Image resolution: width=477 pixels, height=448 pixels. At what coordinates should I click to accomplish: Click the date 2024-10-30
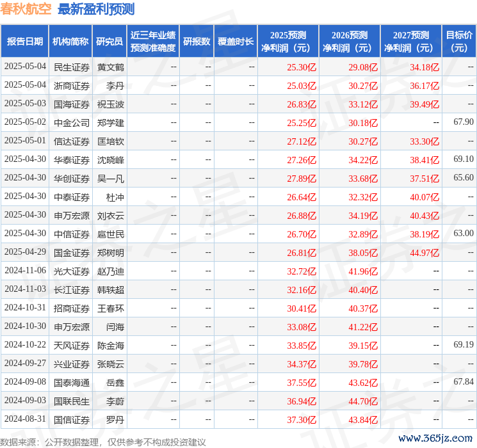tap(25, 326)
